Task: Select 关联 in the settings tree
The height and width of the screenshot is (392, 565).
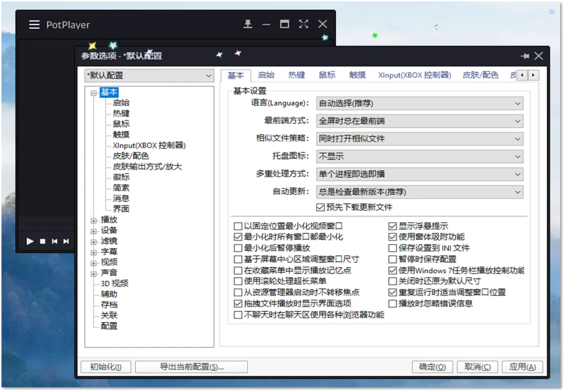Action: [109, 316]
